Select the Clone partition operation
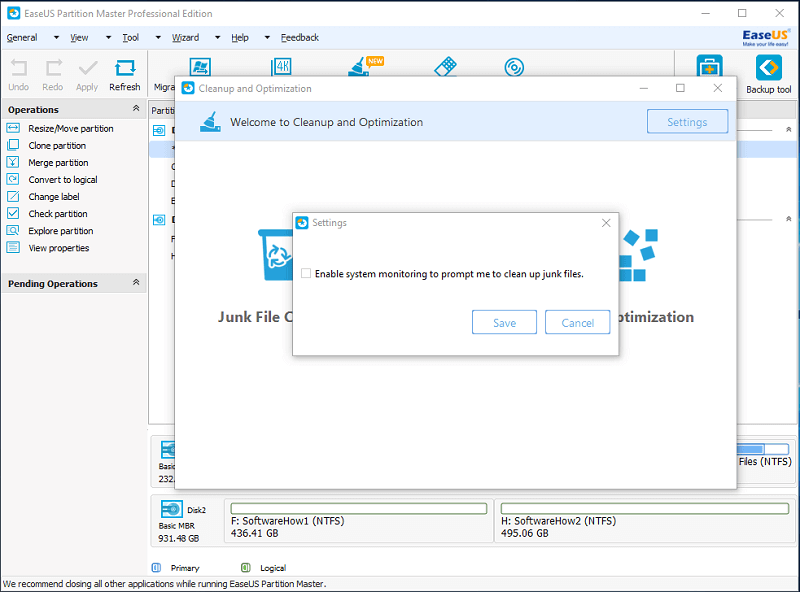The width and height of the screenshot is (800, 592). coord(57,146)
